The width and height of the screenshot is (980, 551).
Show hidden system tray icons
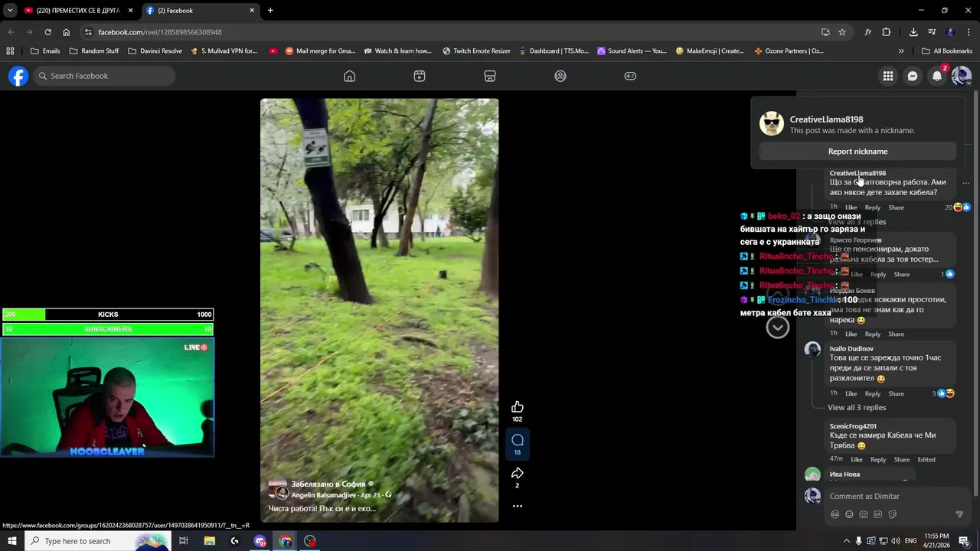coord(846,541)
